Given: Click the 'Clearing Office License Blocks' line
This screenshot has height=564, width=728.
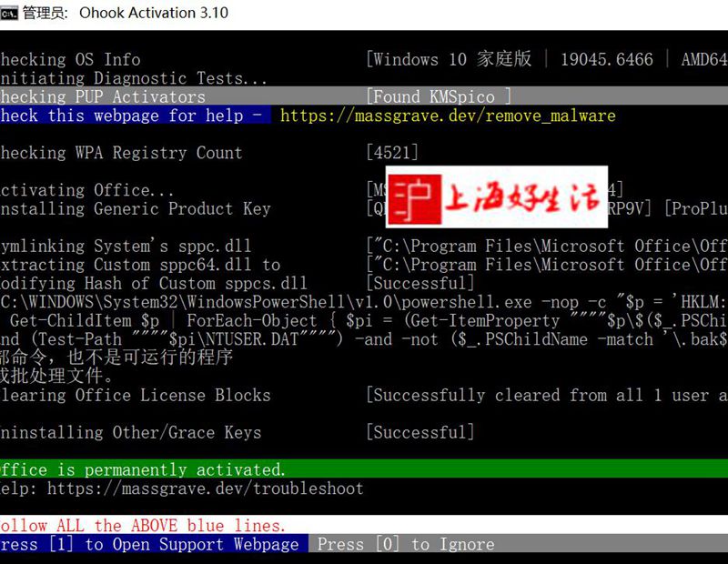Looking at the screenshot, I should (x=135, y=395).
